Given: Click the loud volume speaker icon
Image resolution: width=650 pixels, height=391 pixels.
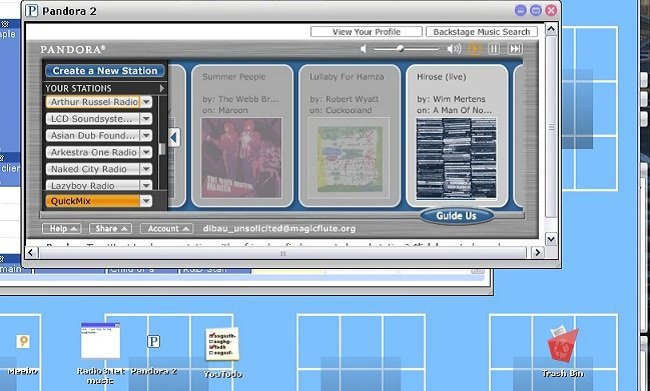Looking at the screenshot, I should point(454,49).
